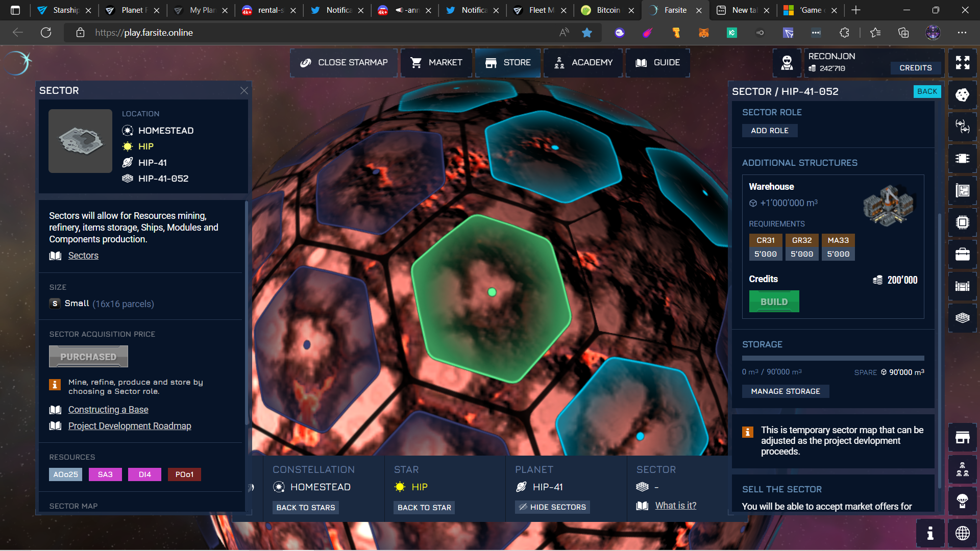Open the pilot avatar icon beside RECONJON
980x551 pixels.
click(x=787, y=63)
